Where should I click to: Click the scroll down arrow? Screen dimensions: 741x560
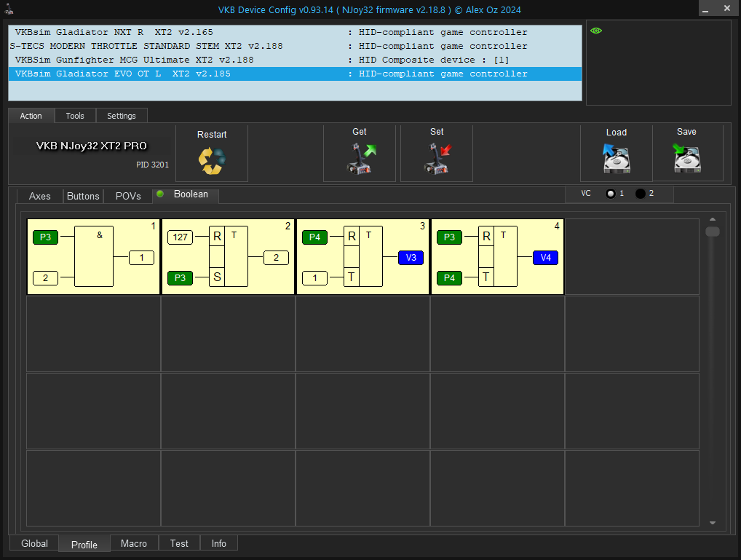(712, 523)
